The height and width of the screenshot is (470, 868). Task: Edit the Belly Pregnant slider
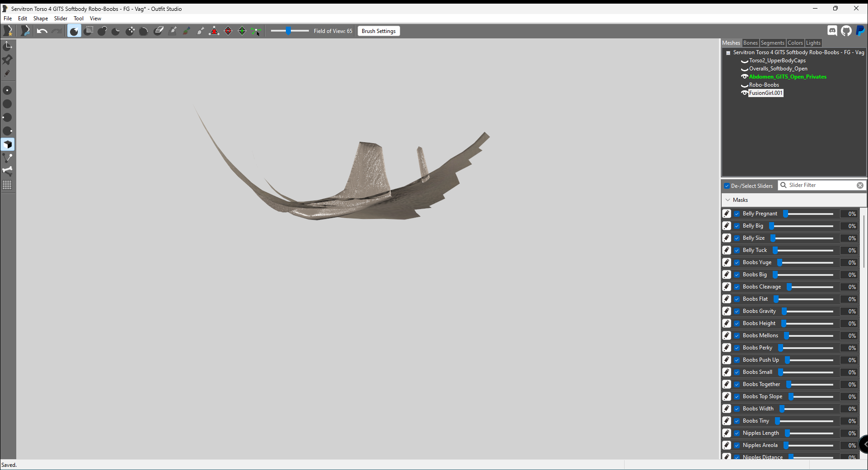726,214
